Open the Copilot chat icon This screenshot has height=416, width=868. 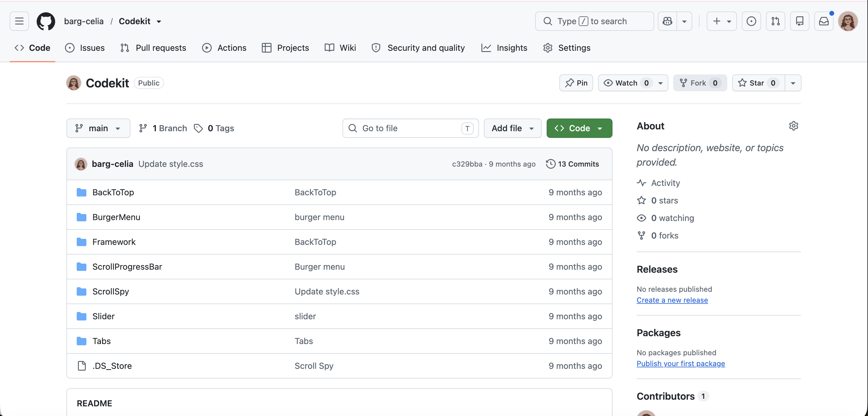pos(667,21)
